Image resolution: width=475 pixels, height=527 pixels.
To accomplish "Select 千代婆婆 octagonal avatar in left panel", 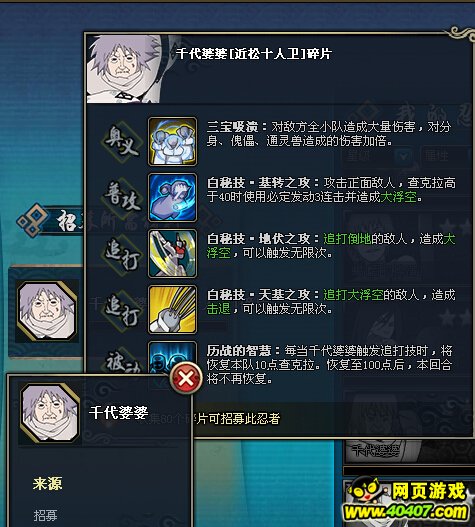I will [47, 311].
